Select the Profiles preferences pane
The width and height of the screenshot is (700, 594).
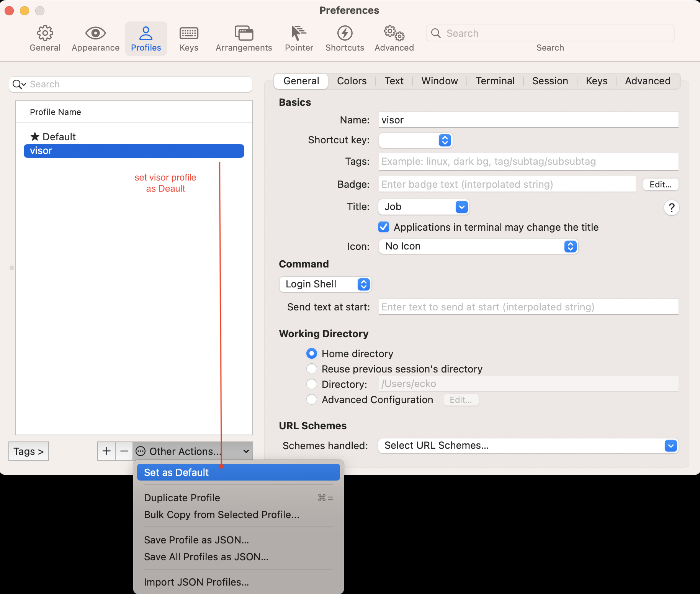[x=146, y=39]
